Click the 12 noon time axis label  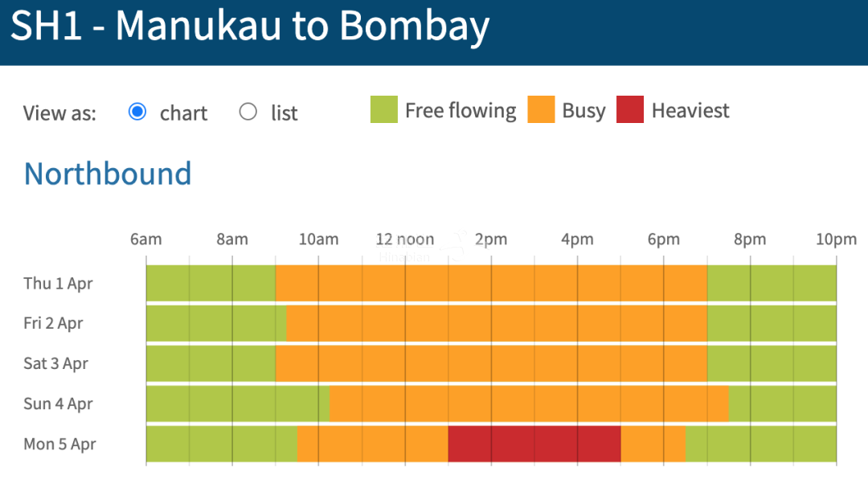click(404, 240)
